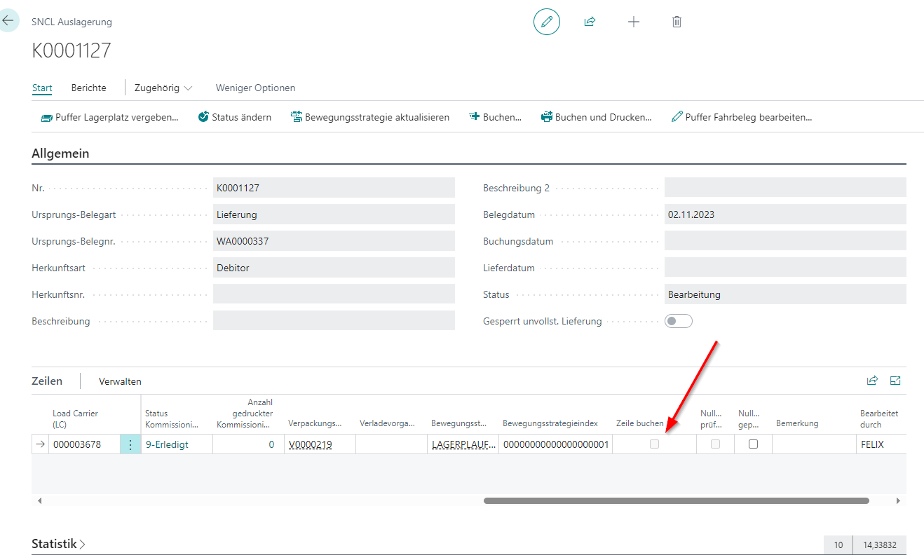Open Zeilen in a new window icon
Image resolution: width=924 pixels, height=560 pixels.
point(895,380)
